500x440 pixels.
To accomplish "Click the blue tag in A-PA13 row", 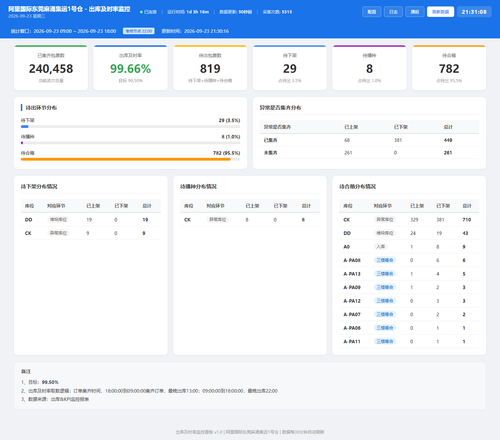I will click(x=385, y=274).
